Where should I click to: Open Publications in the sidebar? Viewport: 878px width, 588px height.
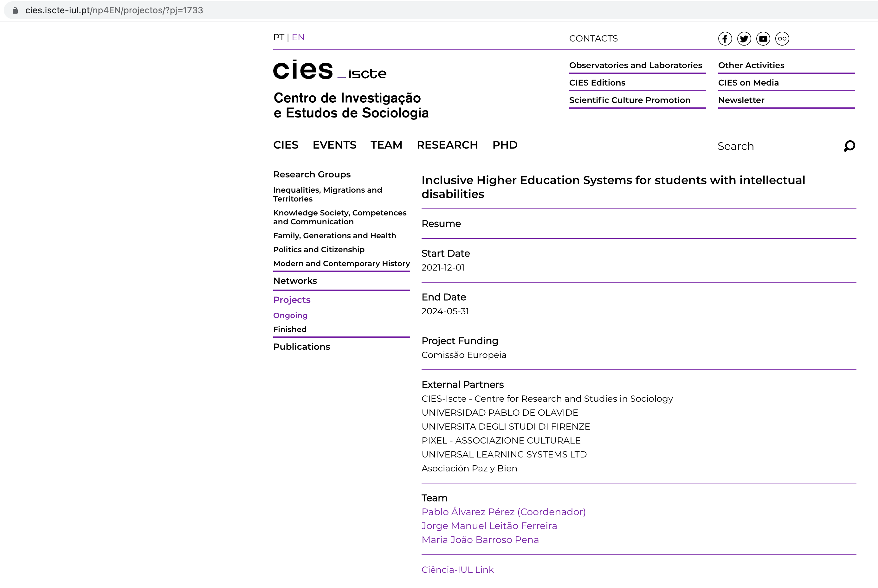click(x=301, y=347)
